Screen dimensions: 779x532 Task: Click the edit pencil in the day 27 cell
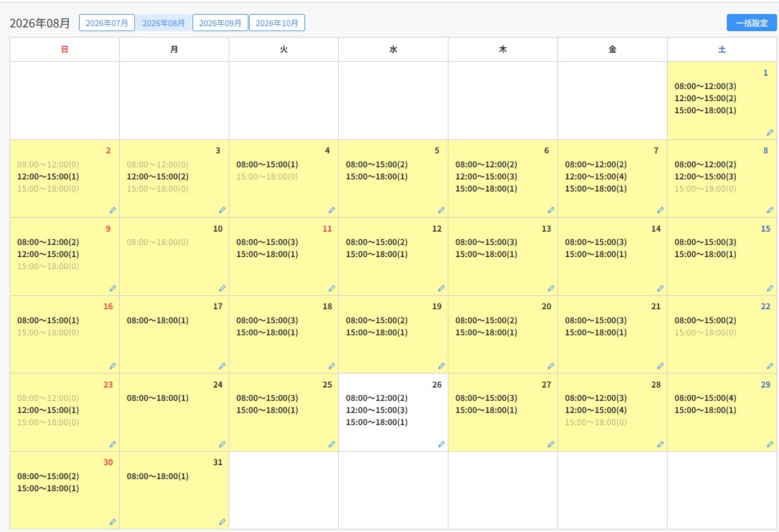(x=550, y=444)
